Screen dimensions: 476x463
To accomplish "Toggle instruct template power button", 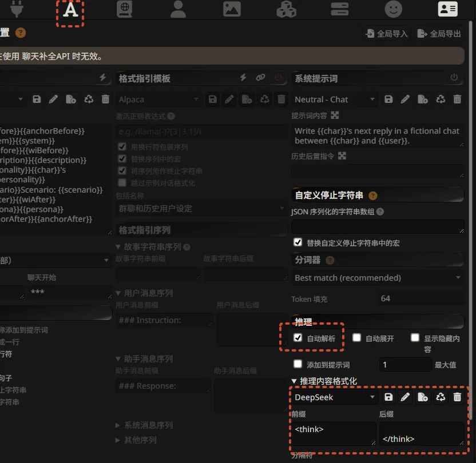I will 278,77.
